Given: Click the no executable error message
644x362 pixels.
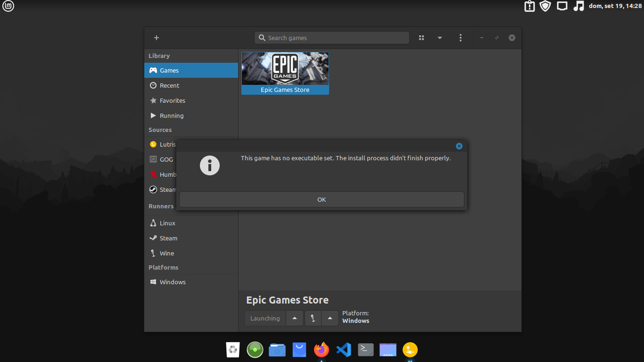Looking at the screenshot, I should [x=346, y=158].
